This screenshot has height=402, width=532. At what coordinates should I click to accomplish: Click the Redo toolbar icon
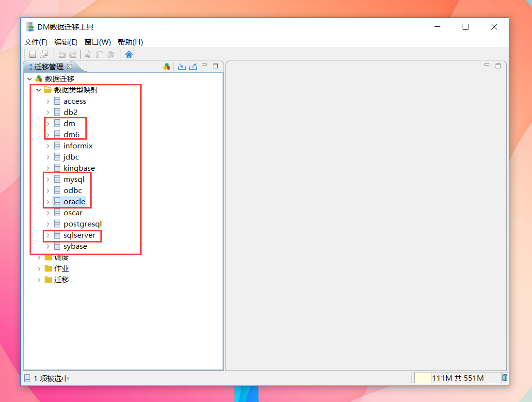(x=73, y=55)
